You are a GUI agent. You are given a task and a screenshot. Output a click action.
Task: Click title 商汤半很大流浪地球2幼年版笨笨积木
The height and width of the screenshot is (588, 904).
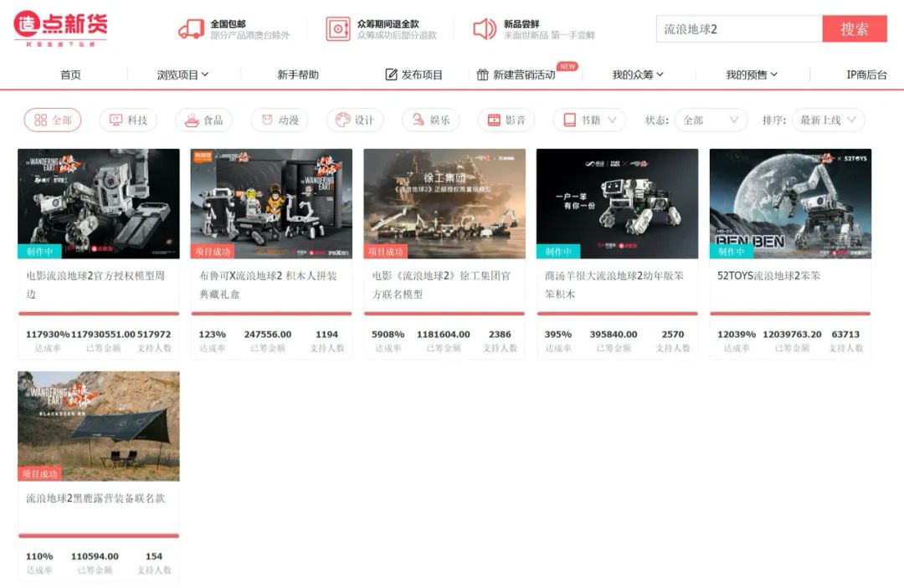pos(614,284)
